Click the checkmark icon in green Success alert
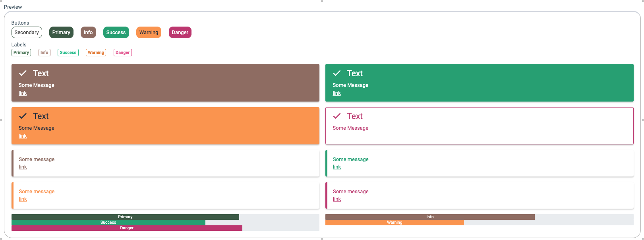The width and height of the screenshot is (644, 240). [x=337, y=73]
